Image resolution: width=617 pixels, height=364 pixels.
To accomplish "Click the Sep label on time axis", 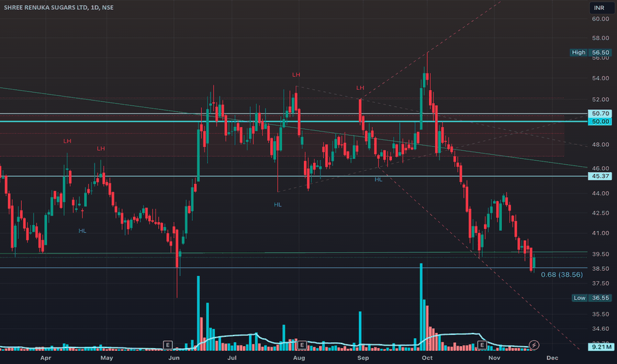I will tap(363, 357).
